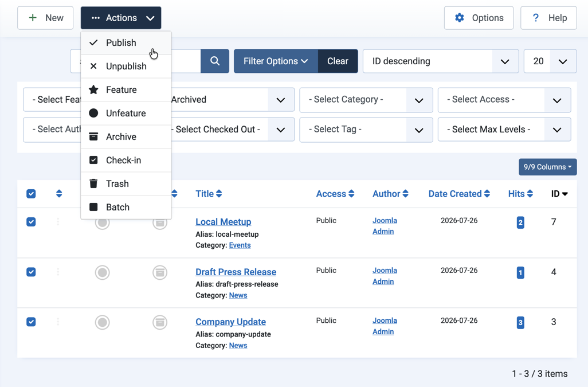The width and height of the screenshot is (588, 387).
Task: Grab the drag handle on Local Meetup row
Action: [58, 222]
